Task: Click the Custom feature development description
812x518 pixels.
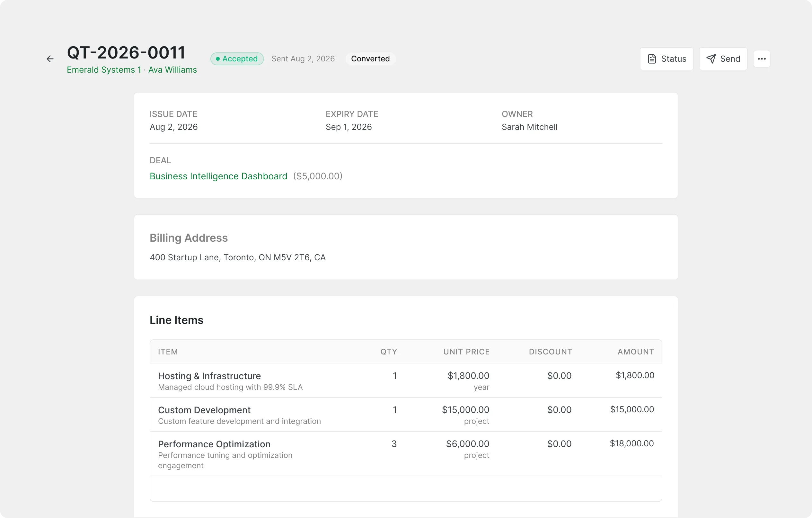Action: coord(239,421)
